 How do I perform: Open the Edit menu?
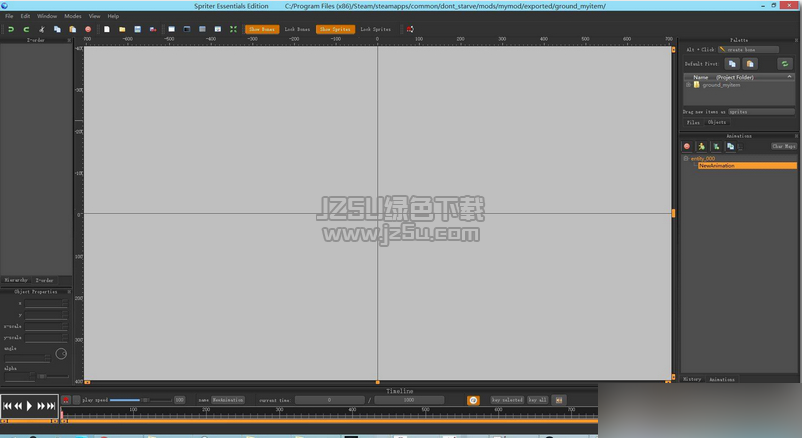pyautogui.click(x=25, y=16)
